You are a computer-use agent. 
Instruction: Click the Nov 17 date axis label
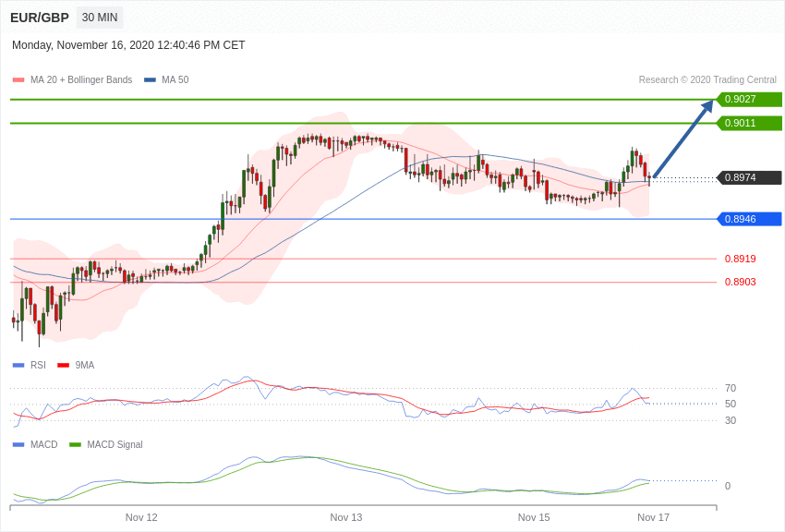pos(653,517)
